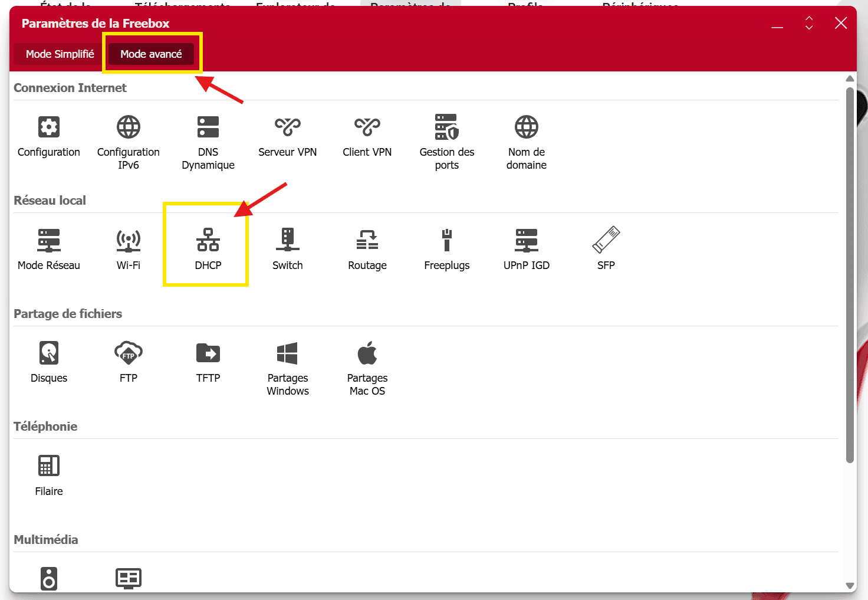Open DNS Dynamique settings
The width and height of the screenshot is (868, 600).
[x=208, y=126]
